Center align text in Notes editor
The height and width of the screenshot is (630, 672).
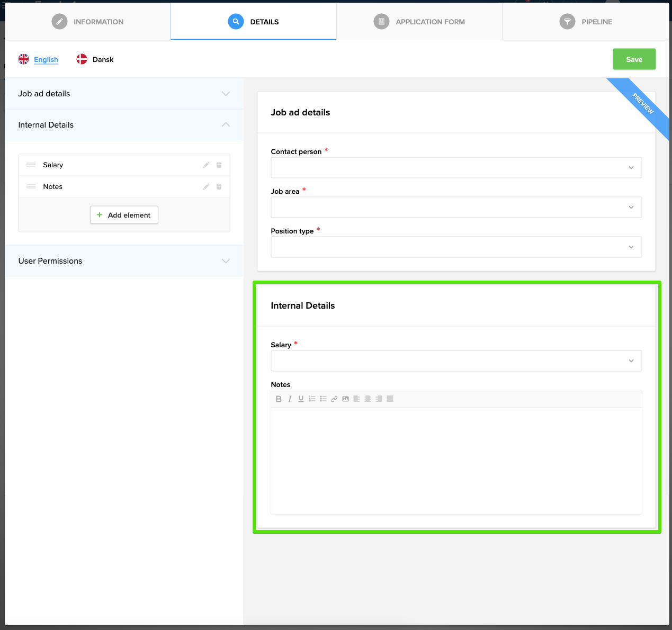(x=368, y=399)
